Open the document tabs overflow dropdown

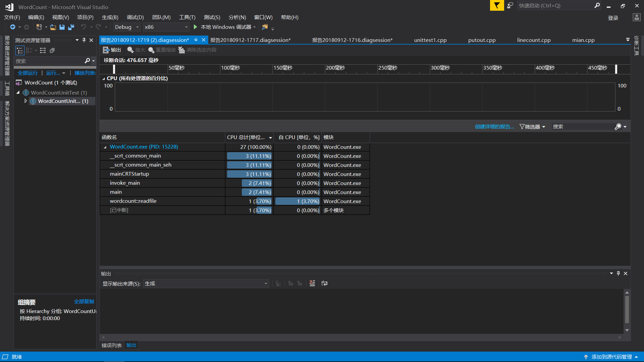coord(628,40)
